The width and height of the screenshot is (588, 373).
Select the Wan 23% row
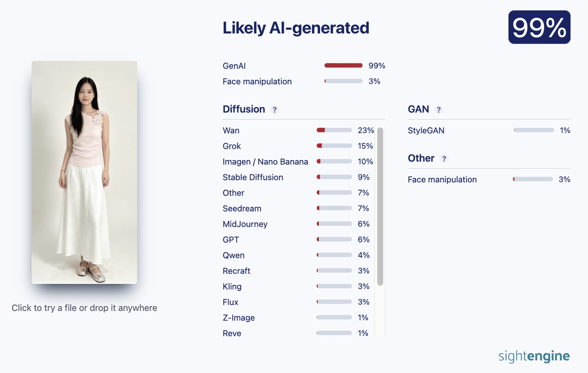point(299,130)
